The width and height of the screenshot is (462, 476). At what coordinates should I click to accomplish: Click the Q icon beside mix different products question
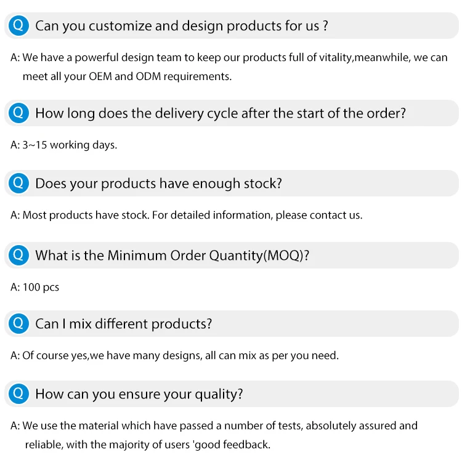tap(18, 324)
